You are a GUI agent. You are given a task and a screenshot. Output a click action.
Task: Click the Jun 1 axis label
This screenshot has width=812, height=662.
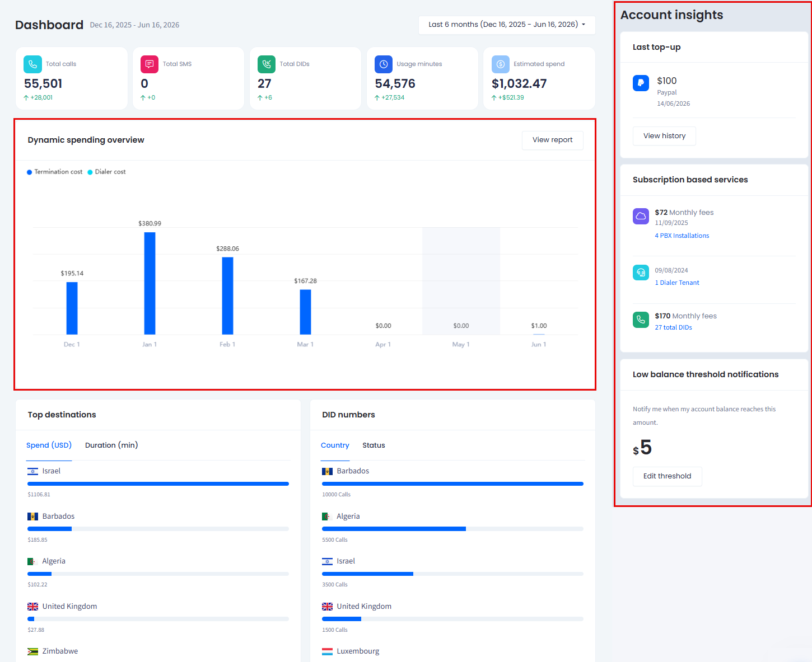pos(539,345)
